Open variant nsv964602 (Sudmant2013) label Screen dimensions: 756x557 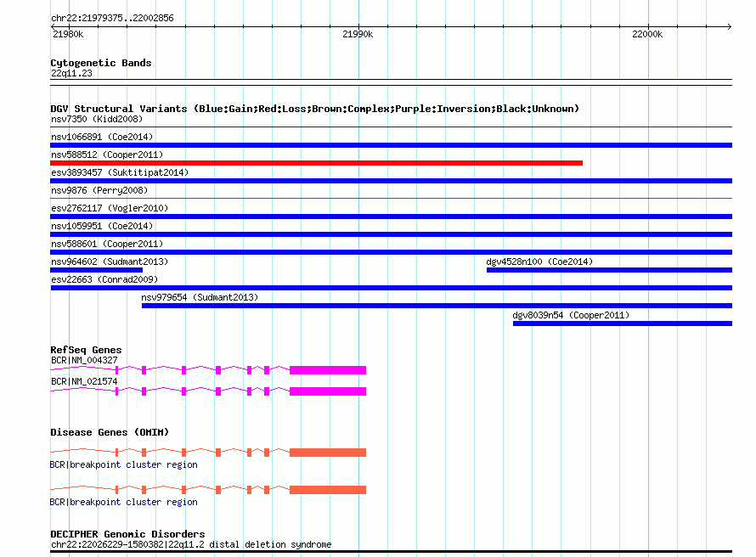click(110, 262)
